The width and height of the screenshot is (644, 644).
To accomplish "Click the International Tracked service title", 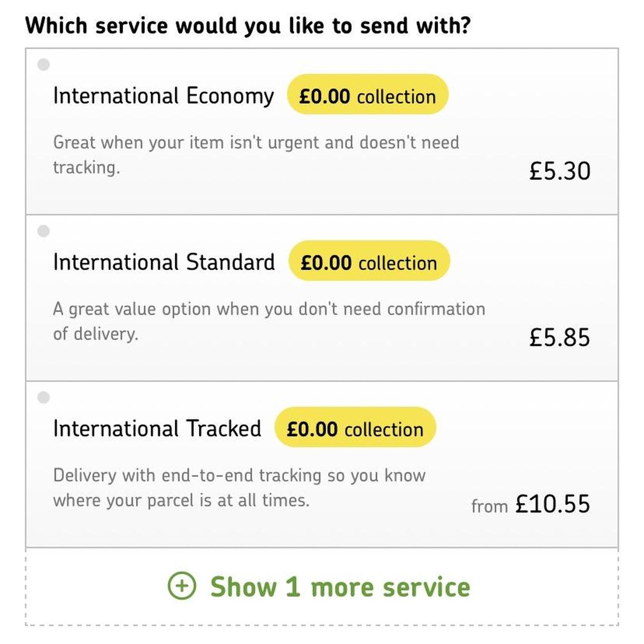I will click(x=157, y=429).
